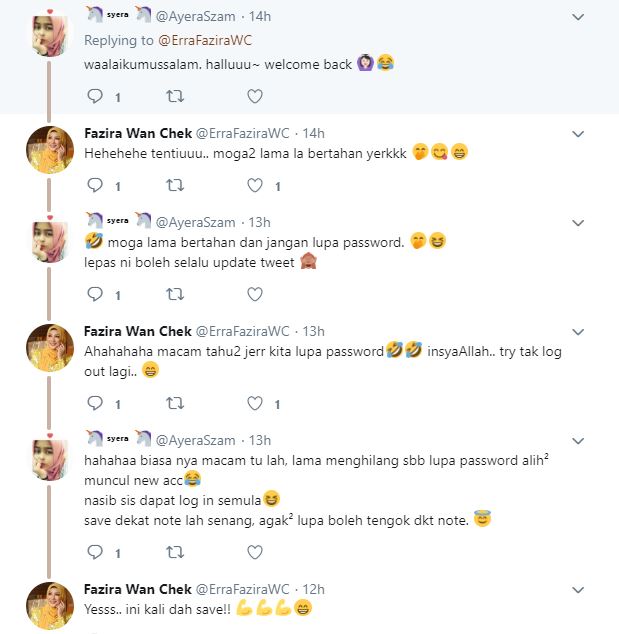619x634 pixels.
Task: Open Fazira Wan Chek's avatar on the last tweet
Action: point(49,605)
